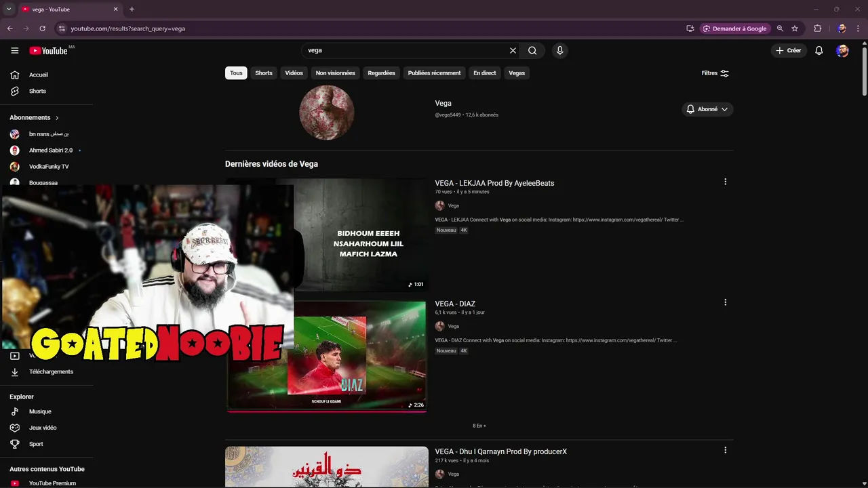This screenshot has height=488, width=868.
Task: Open more options for VEGA - DIAZ
Action: 725,302
